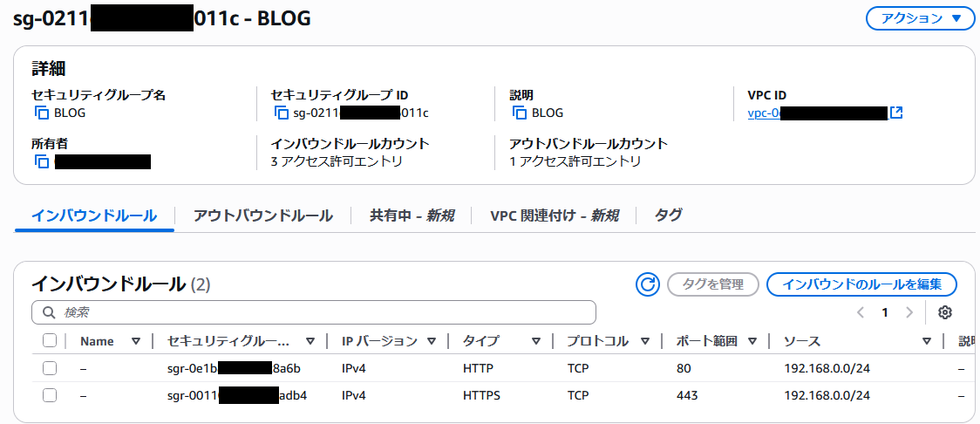Viewport: 980px width, 424px height.
Task: Copy the security group name BLOG
Action: pos(41,113)
